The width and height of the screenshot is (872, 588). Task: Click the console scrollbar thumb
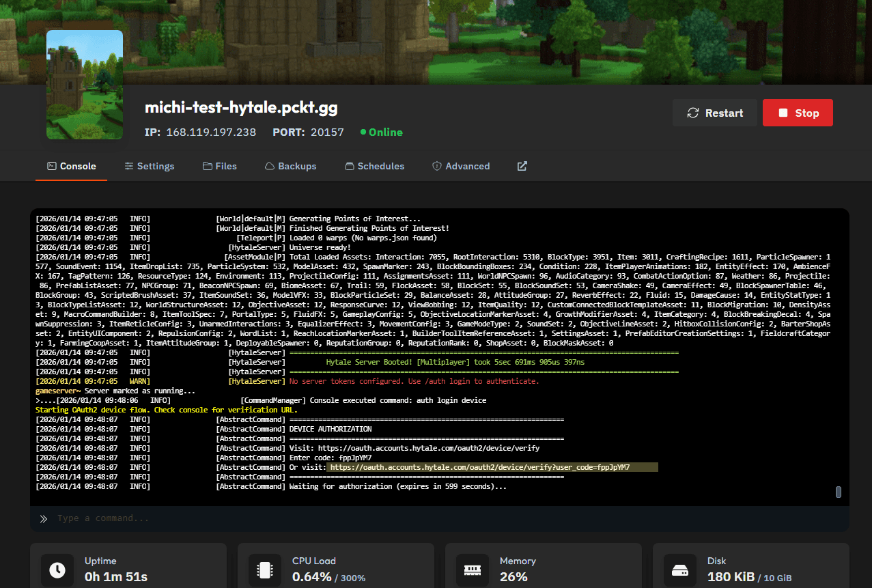coord(839,492)
